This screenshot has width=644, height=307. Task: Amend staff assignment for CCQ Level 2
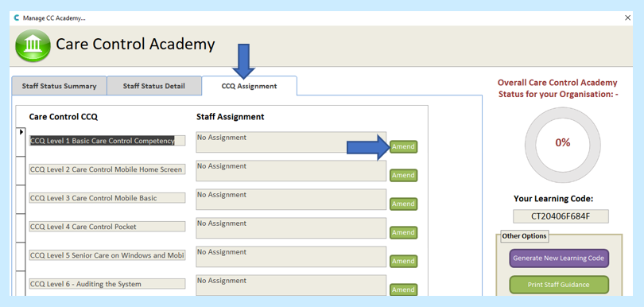[x=403, y=175]
